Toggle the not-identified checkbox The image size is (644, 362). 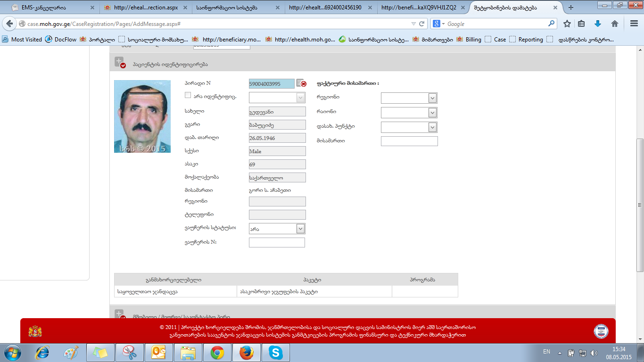click(188, 95)
